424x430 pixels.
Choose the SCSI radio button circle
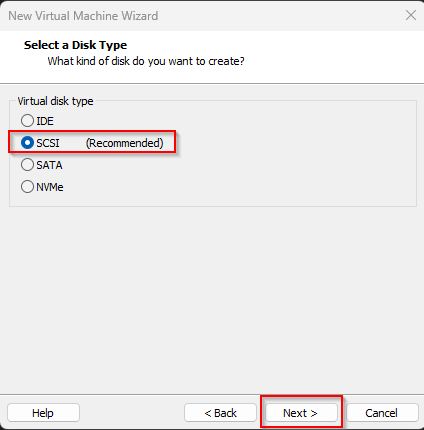pyautogui.click(x=27, y=143)
